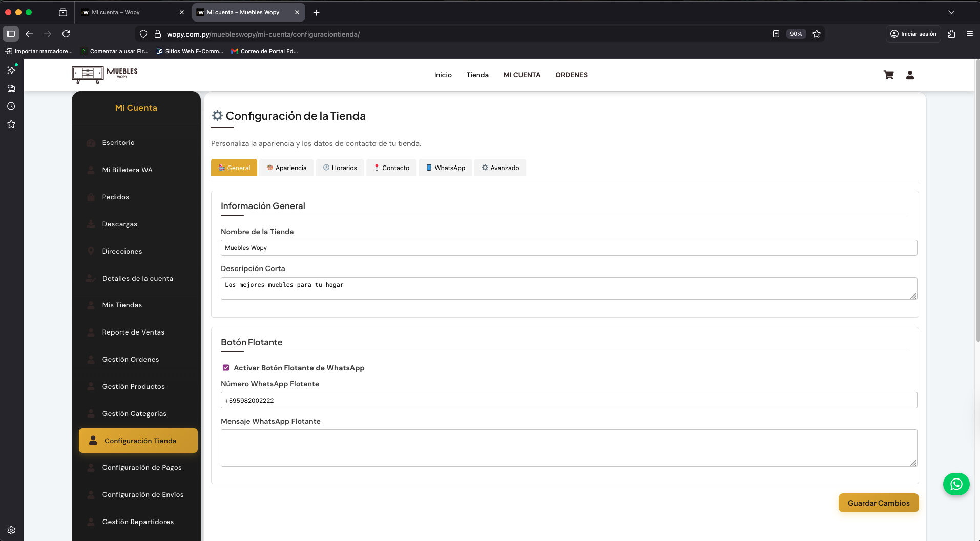
Task: Open the Firefox application hamburger menu
Action: click(x=969, y=34)
